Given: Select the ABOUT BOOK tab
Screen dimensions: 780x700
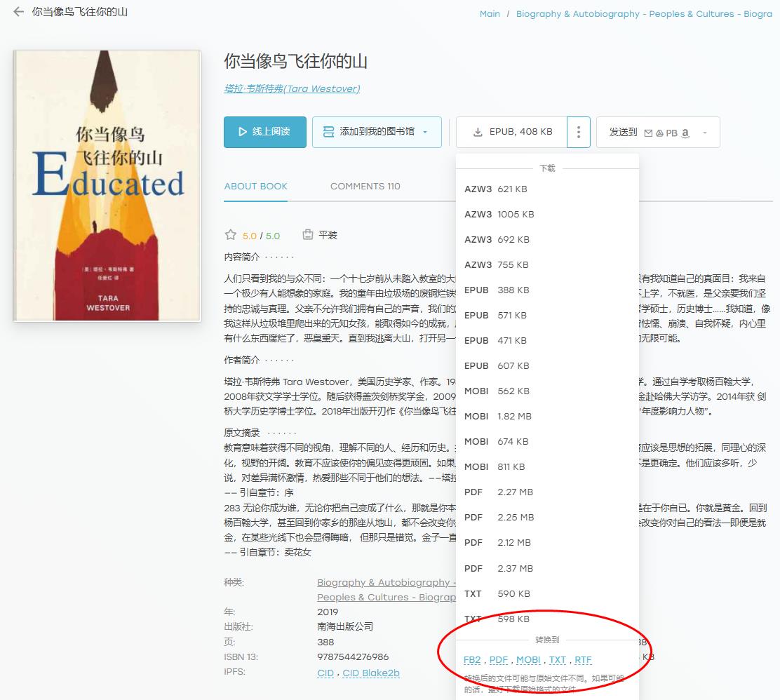Looking at the screenshot, I should point(255,186).
